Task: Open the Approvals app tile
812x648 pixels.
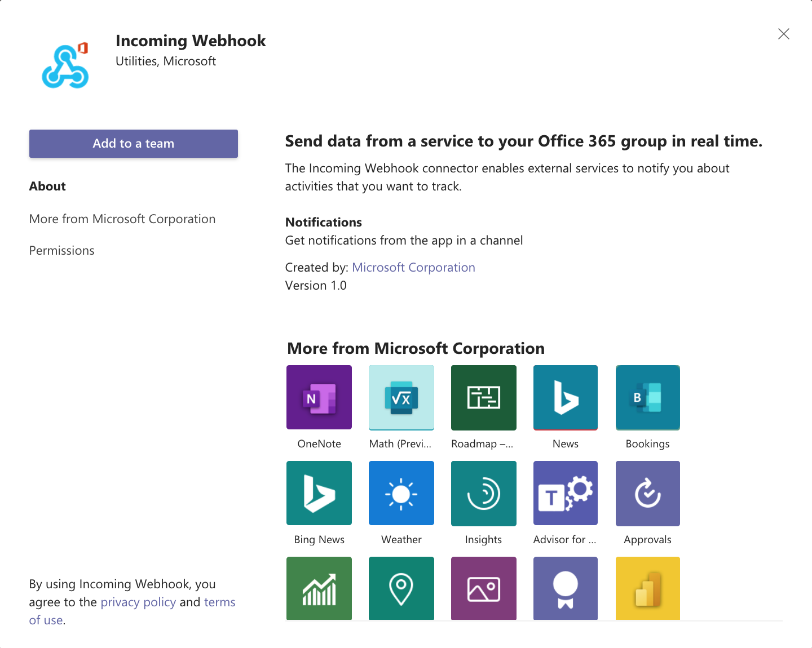Action: [x=648, y=493]
